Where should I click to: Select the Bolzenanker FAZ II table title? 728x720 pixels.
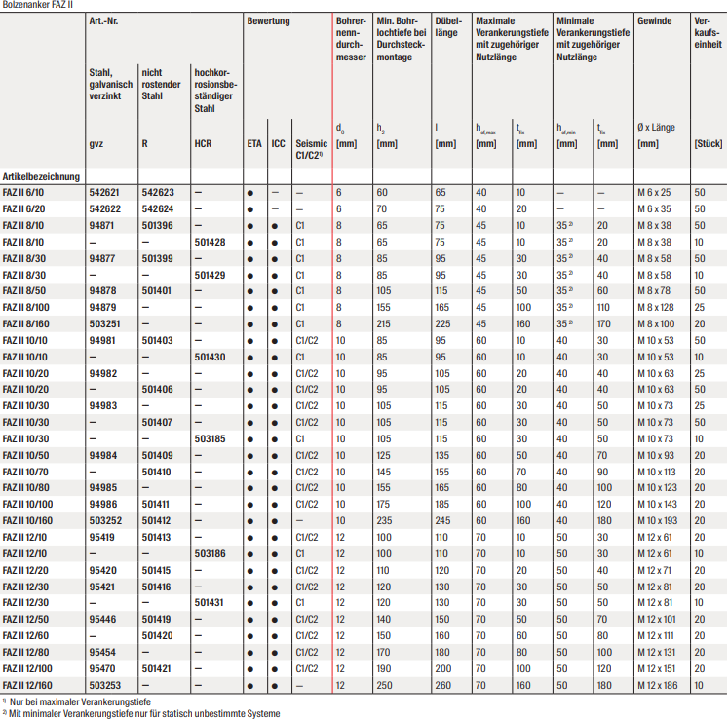37,5
